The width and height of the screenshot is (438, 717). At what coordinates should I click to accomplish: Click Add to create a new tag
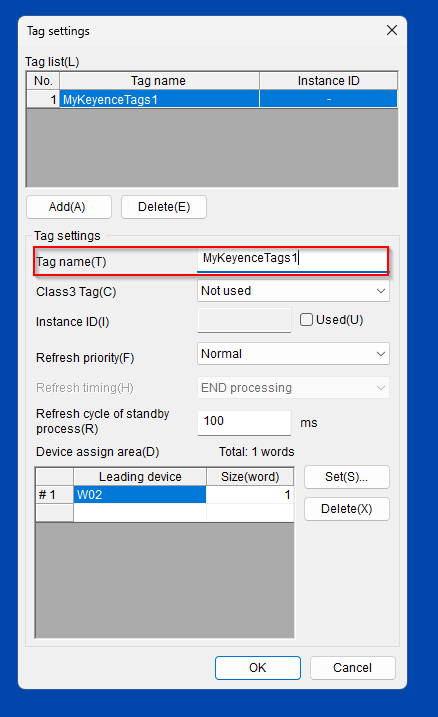(x=69, y=207)
